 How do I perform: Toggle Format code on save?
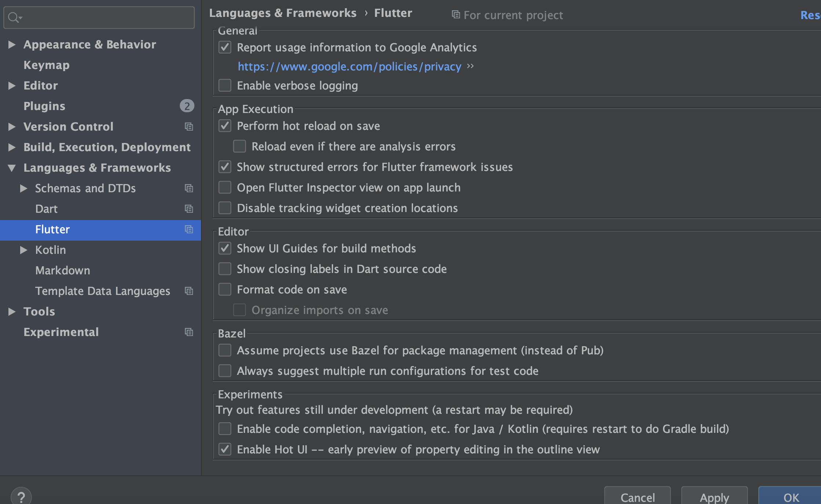[x=225, y=289]
